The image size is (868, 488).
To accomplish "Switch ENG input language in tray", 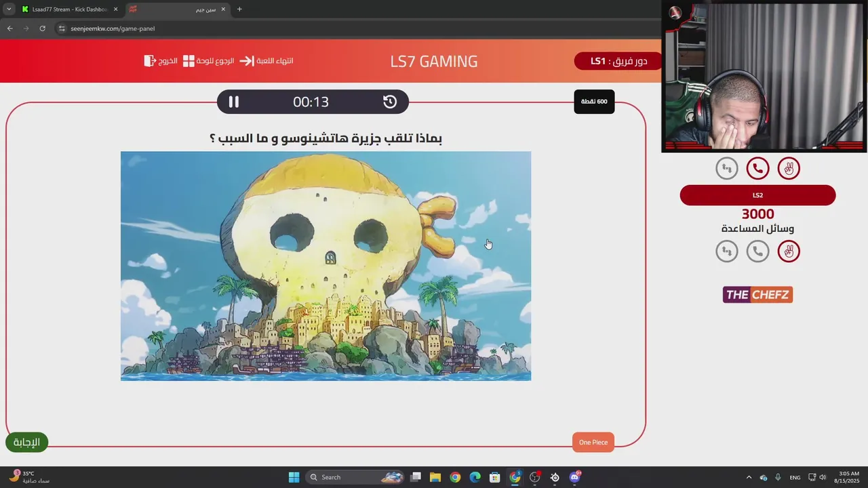I will pos(795,477).
